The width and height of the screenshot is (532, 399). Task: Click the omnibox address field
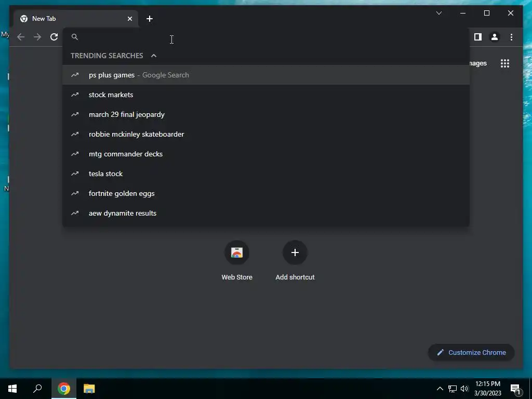pos(266,37)
